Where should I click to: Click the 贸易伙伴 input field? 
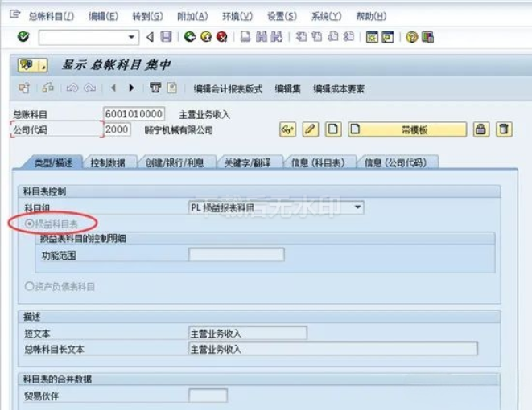coord(208,396)
